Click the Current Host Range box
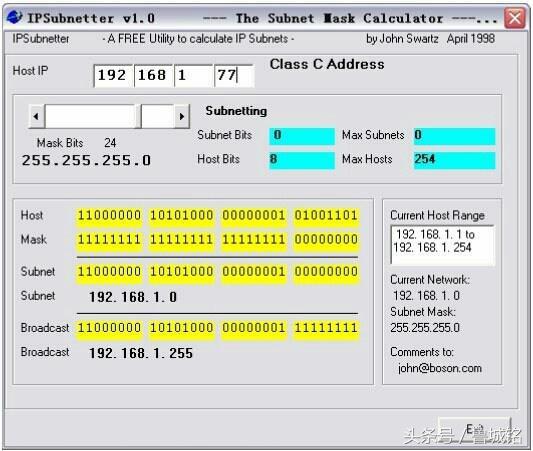The height and width of the screenshot is (451, 533). [443, 245]
